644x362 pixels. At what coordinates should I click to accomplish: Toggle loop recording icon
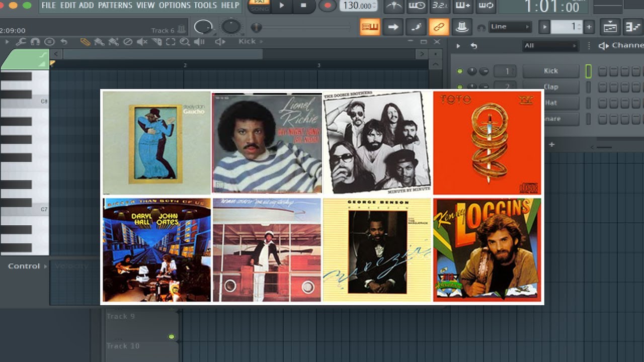tap(486, 6)
